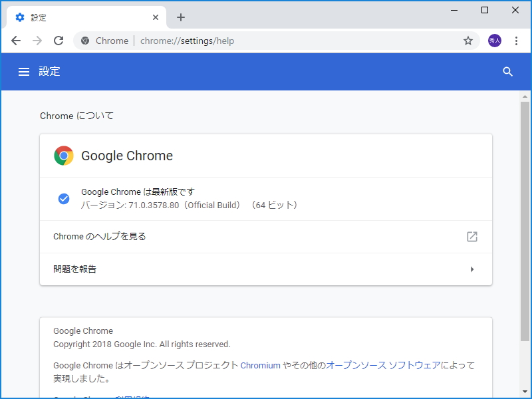Click the search icon in the settings bar
Viewport: 532px width, 399px height.
[507, 71]
